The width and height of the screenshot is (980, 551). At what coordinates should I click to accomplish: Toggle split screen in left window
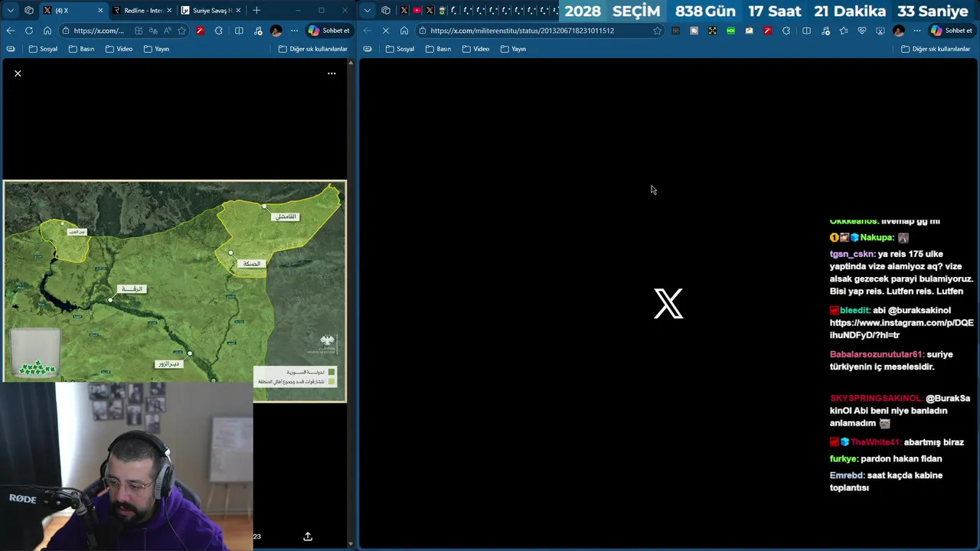coord(239,31)
